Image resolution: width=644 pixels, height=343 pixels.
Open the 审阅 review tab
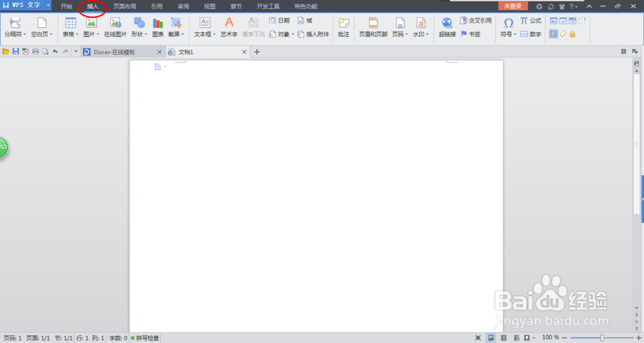(184, 6)
